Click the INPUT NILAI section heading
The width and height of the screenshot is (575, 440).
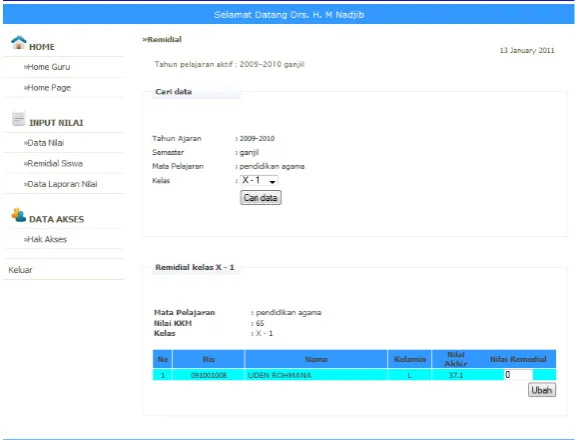[56, 123]
